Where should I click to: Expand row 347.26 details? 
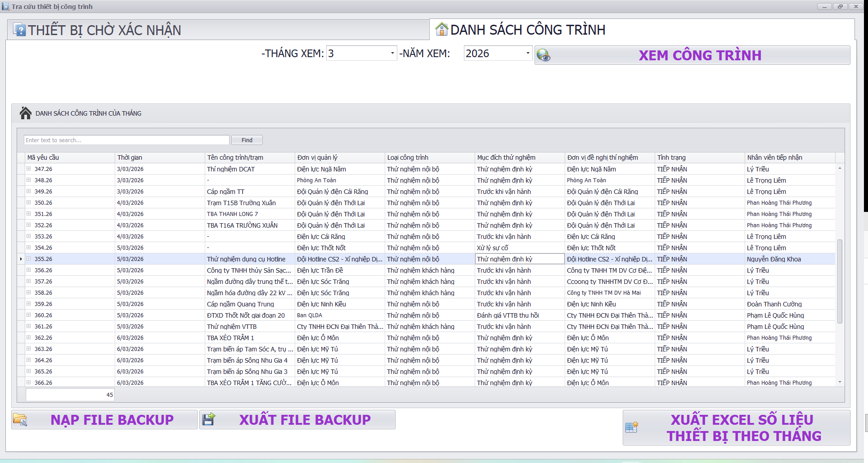click(x=28, y=169)
